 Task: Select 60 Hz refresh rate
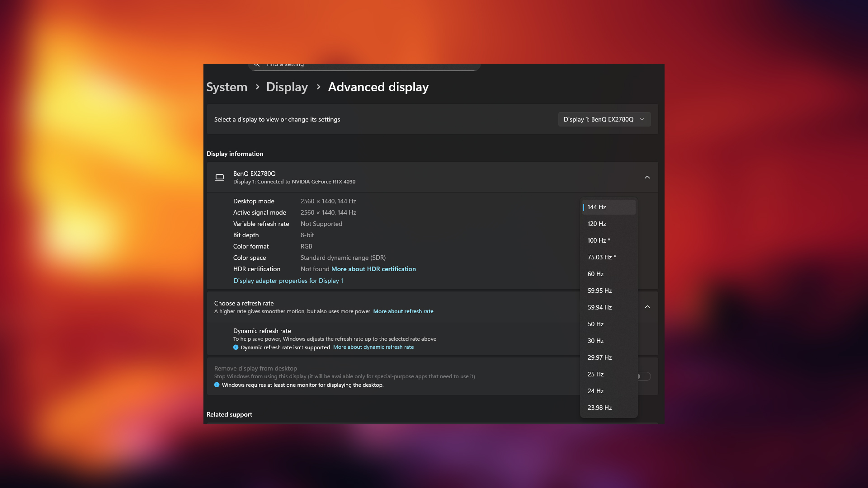(x=595, y=274)
